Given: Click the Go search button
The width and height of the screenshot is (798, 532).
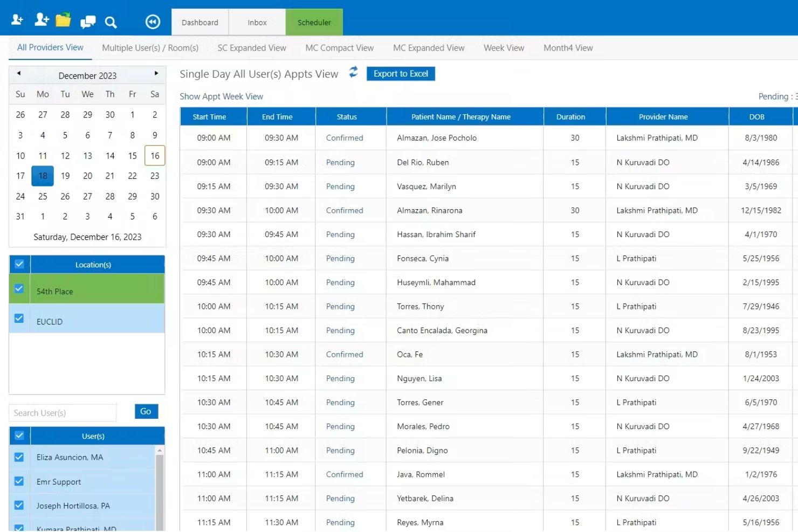Looking at the screenshot, I should point(146,411).
